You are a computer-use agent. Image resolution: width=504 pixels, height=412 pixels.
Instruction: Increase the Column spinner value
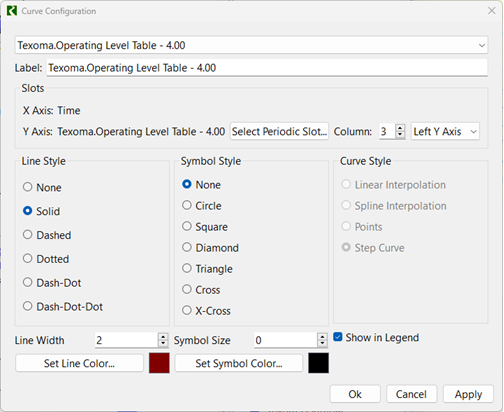400,128
